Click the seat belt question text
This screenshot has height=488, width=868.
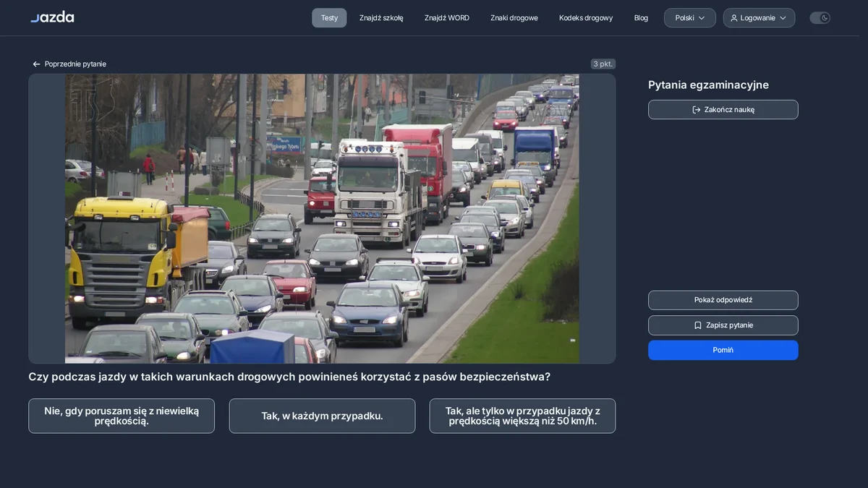(289, 377)
